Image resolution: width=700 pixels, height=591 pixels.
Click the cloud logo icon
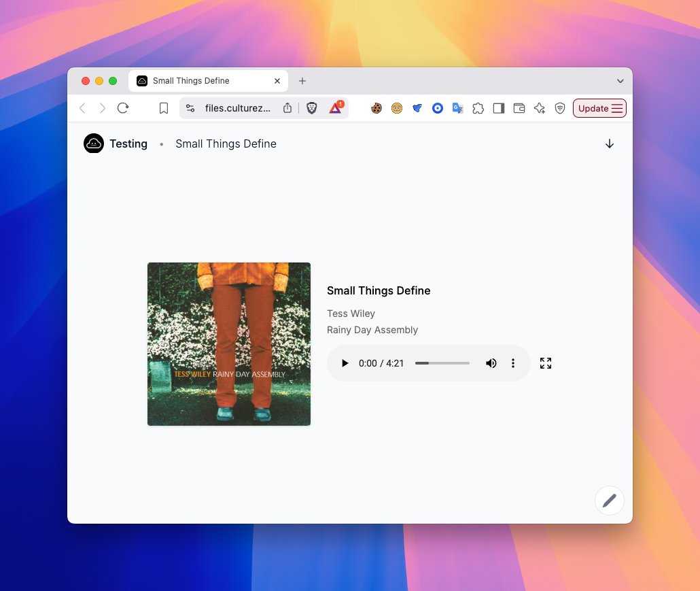[94, 143]
